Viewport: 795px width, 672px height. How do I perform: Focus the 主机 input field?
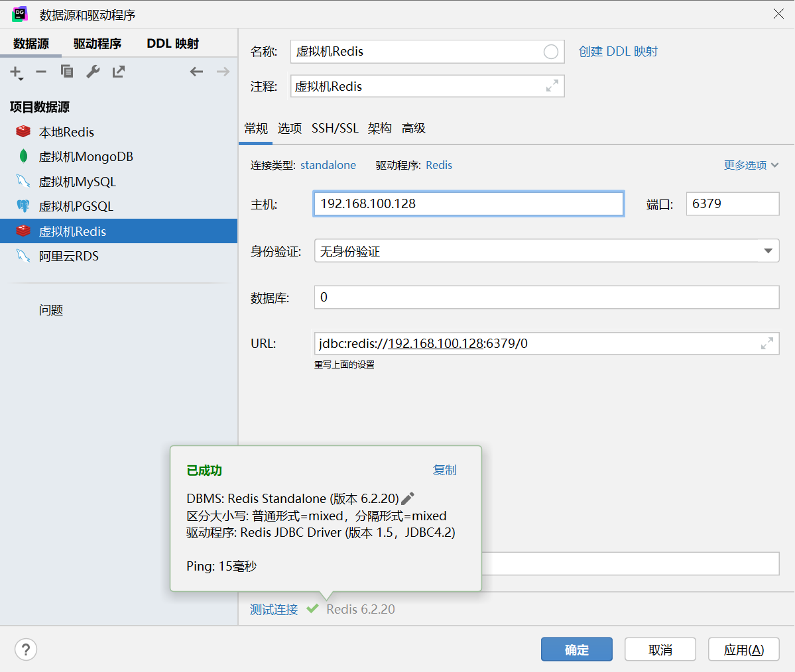469,203
